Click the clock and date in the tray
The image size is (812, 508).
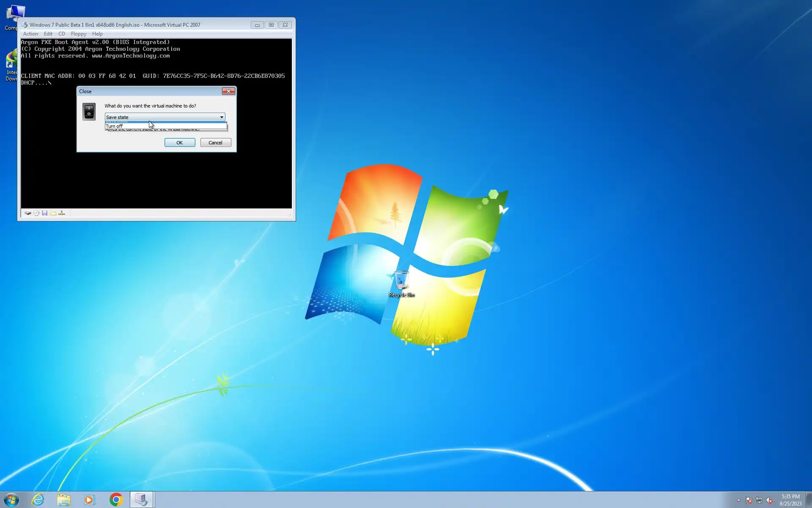(x=790, y=500)
